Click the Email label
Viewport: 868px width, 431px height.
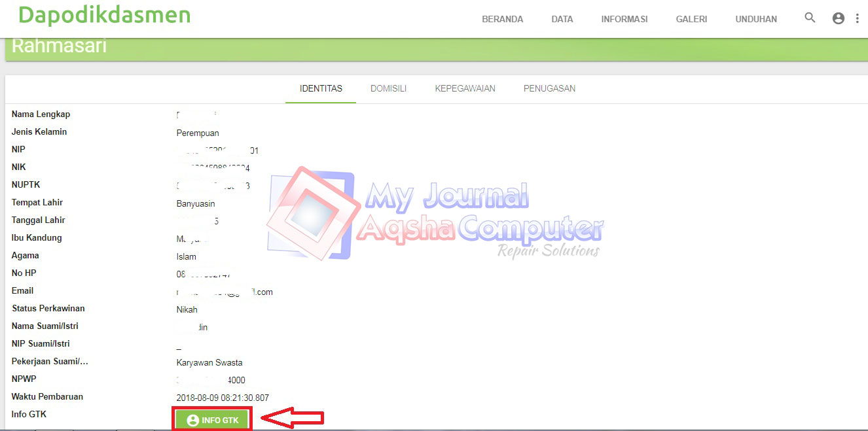point(23,291)
